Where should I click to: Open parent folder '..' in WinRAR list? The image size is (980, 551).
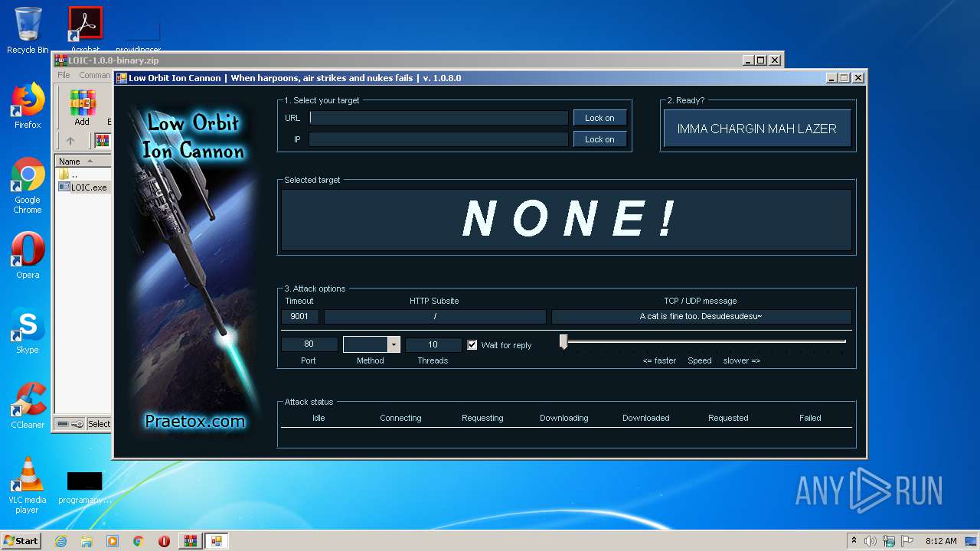[68, 174]
